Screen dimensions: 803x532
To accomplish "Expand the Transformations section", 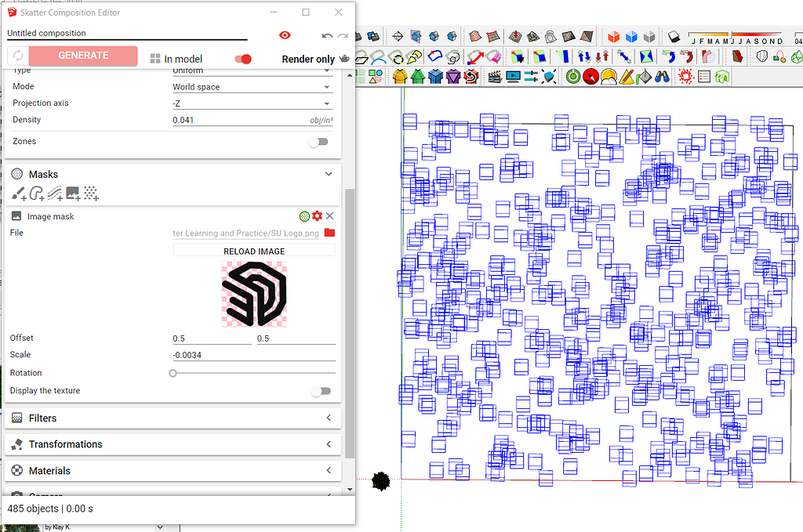I will pos(173,444).
